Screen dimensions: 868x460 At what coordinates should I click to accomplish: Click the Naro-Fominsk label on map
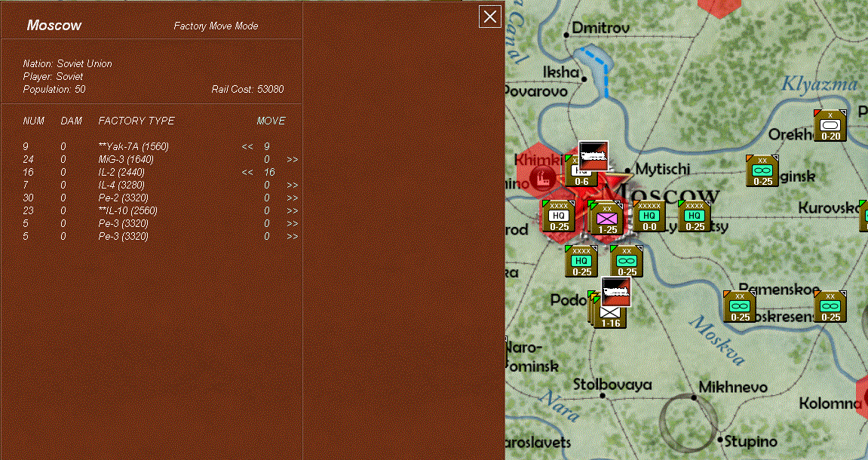point(532,357)
